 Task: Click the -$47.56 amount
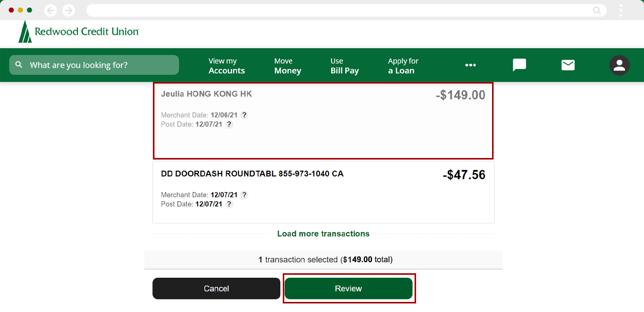pyautogui.click(x=464, y=175)
